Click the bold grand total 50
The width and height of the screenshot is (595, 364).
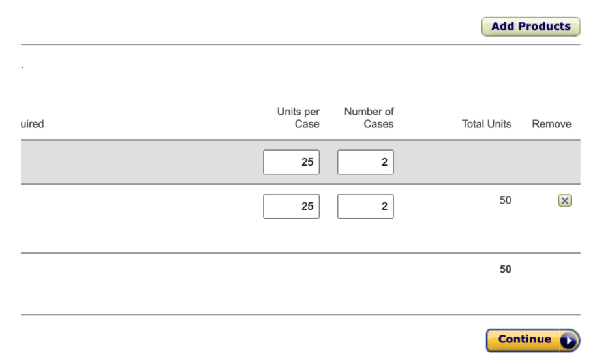click(505, 269)
